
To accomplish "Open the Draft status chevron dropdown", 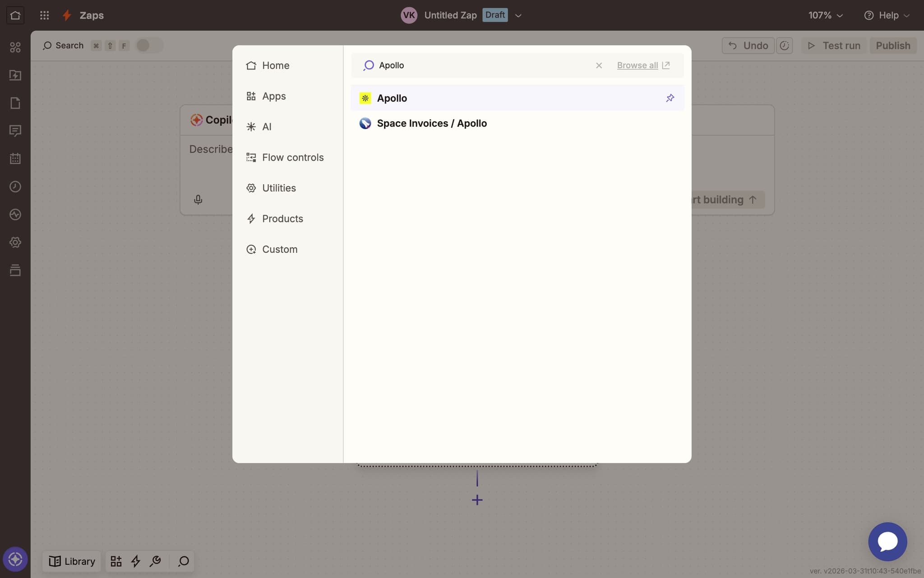I will [518, 15].
